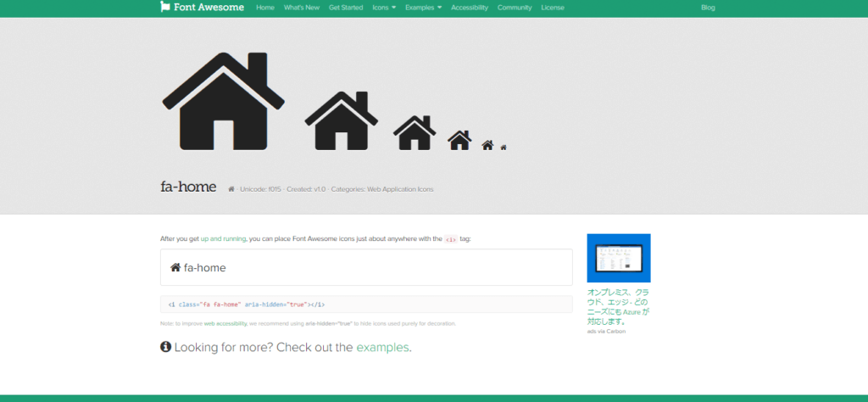Open the Blog link
Screen dimensions: 868x402
[x=708, y=8]
